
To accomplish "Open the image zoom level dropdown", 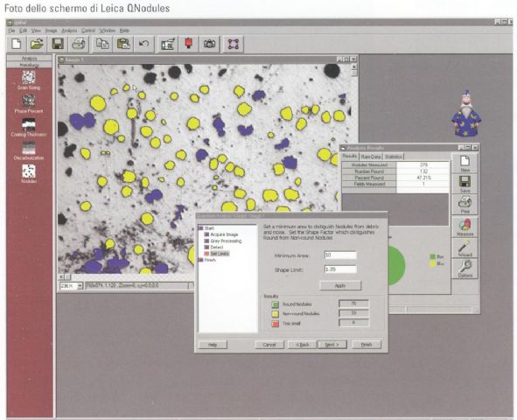I will click(x=80, y=286).
